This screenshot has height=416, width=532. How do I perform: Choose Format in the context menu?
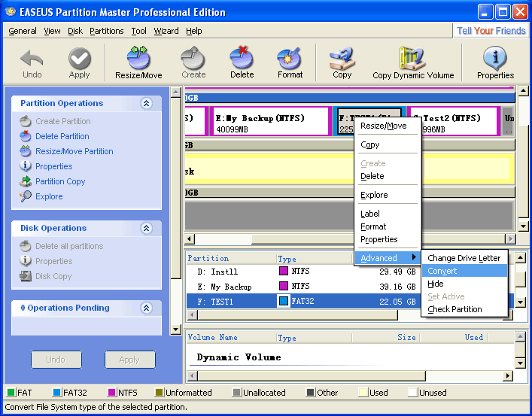(387, 226)
